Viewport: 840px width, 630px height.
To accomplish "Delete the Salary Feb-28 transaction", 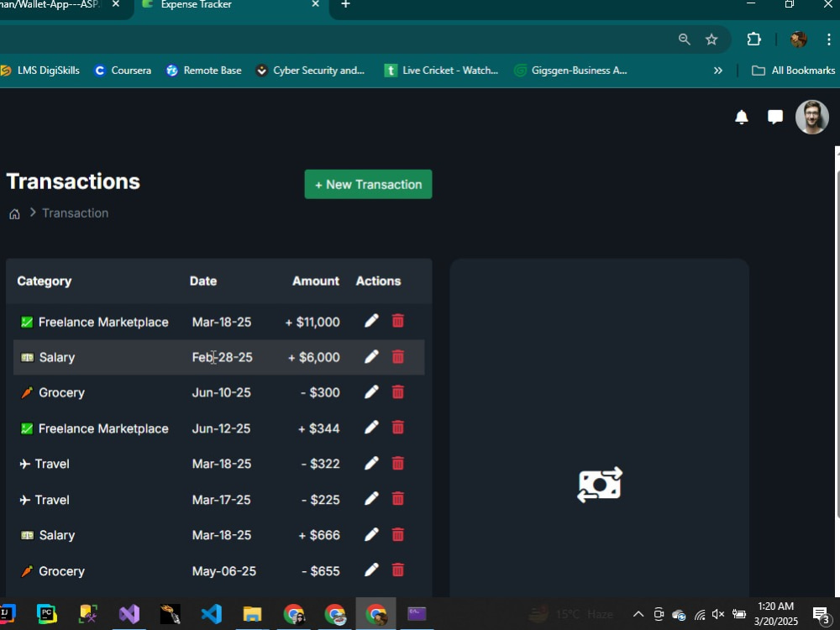I will tap(397, 356).
